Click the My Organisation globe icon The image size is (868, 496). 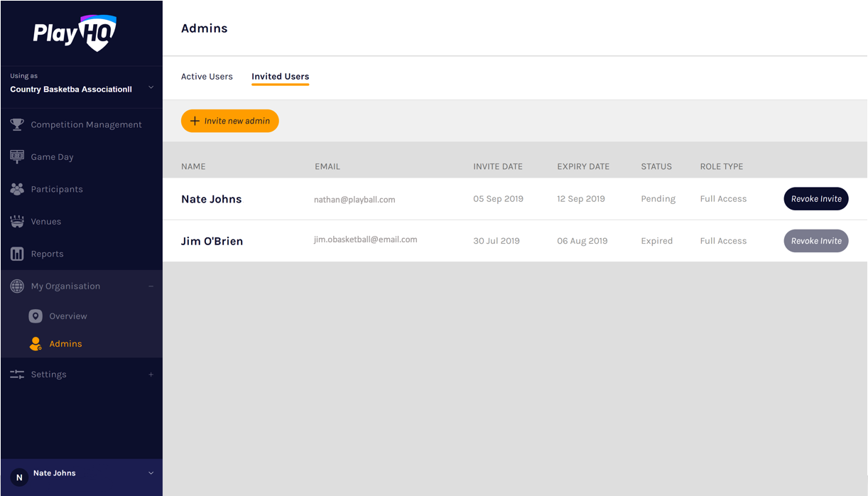click(x=17, y=286)
